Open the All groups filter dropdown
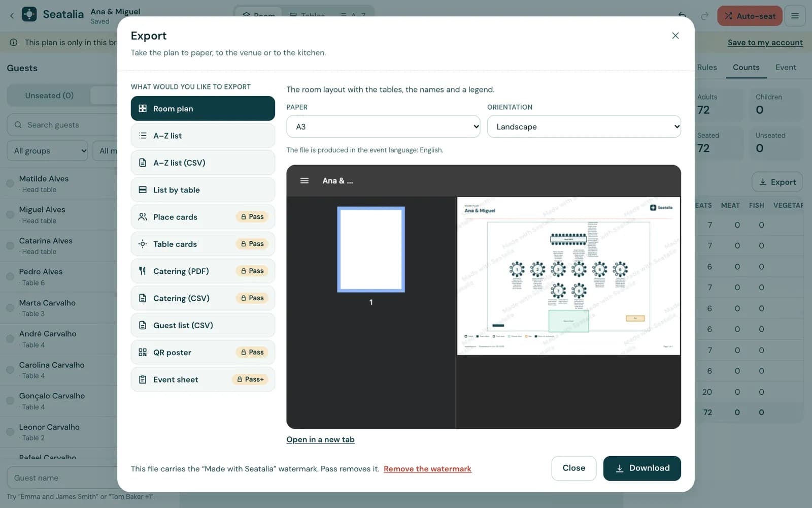The width and height of the screenshot is (812, 508). point(47,151)
